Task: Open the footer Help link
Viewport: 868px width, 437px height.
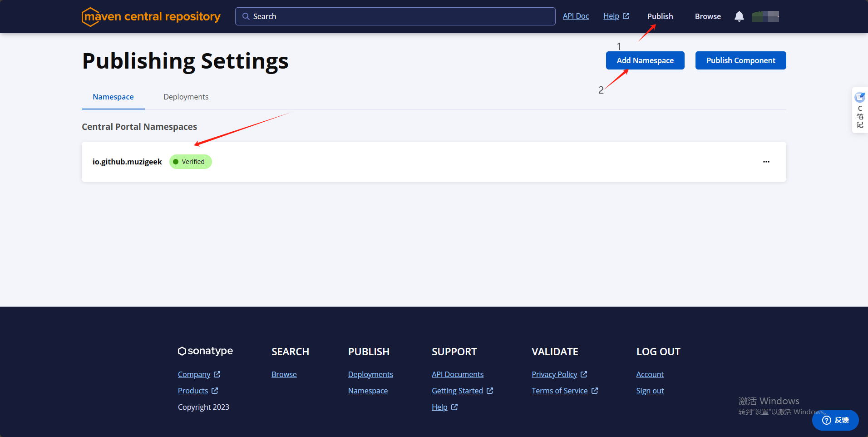Action: point(445,407)
